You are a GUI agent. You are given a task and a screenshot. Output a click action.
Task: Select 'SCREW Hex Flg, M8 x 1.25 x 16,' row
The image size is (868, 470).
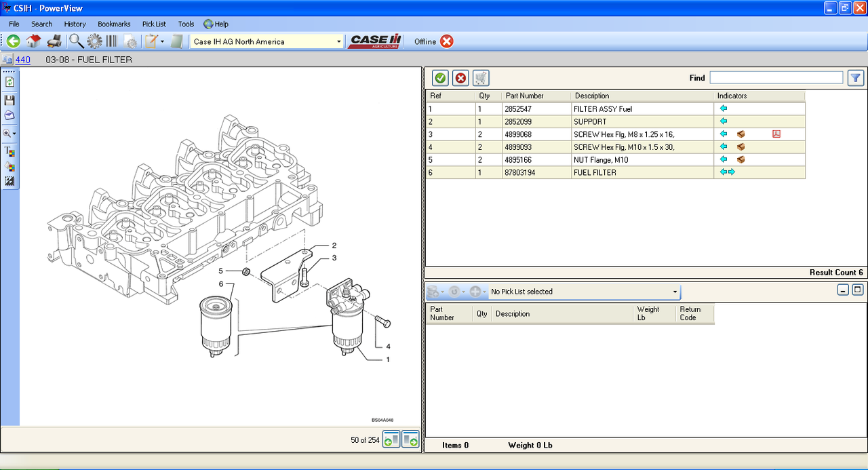(615, 134)
